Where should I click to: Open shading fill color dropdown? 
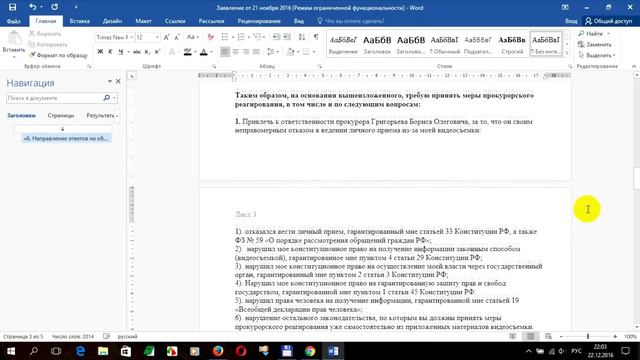(298, 52)
